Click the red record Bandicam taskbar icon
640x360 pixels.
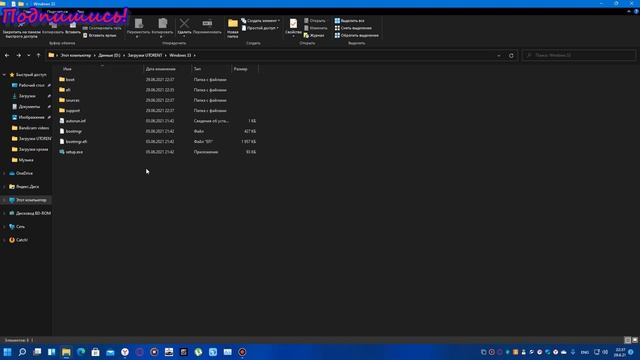(x=242, y=352)
